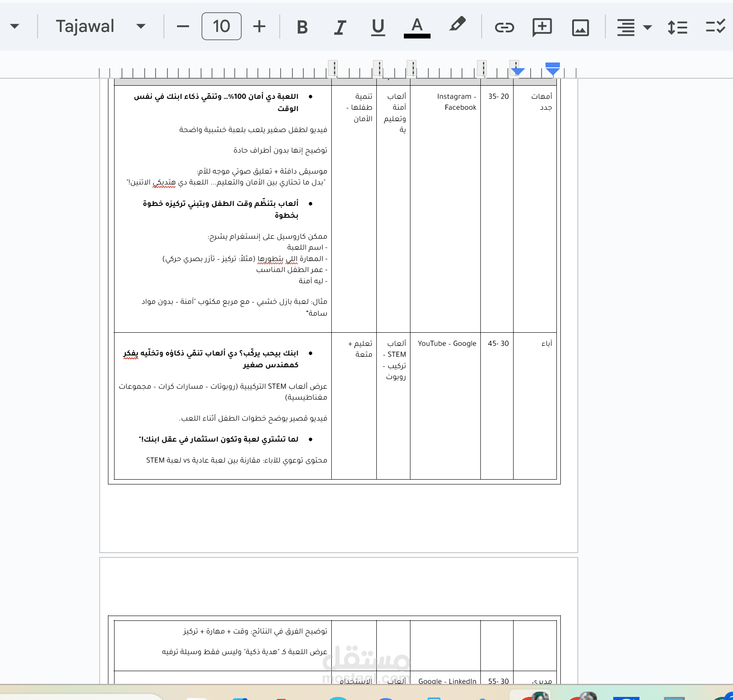This screenshot has height=700, width=733.
Task: Click the cell 'Google - LinkedIn'
Action: tap(447, 681)
